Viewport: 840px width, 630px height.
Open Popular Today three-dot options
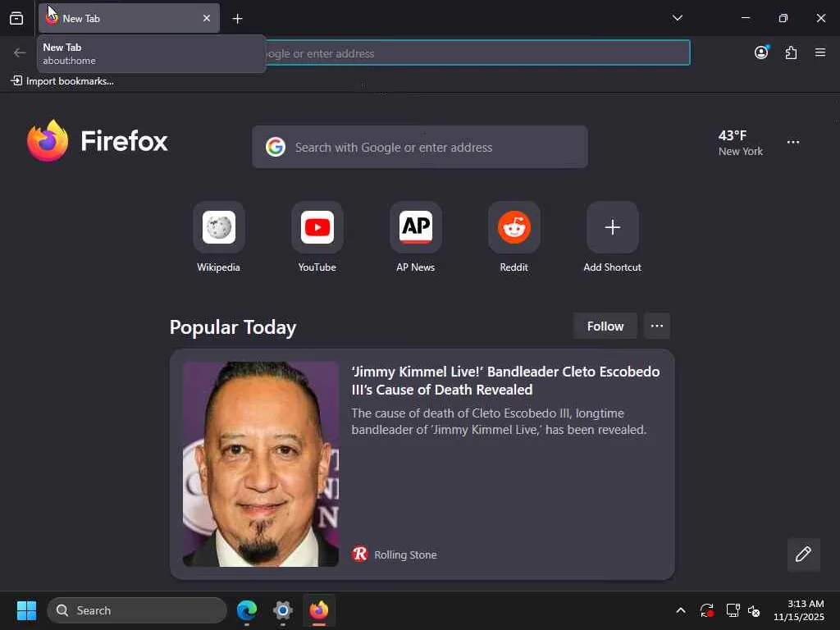coord(657,326)
